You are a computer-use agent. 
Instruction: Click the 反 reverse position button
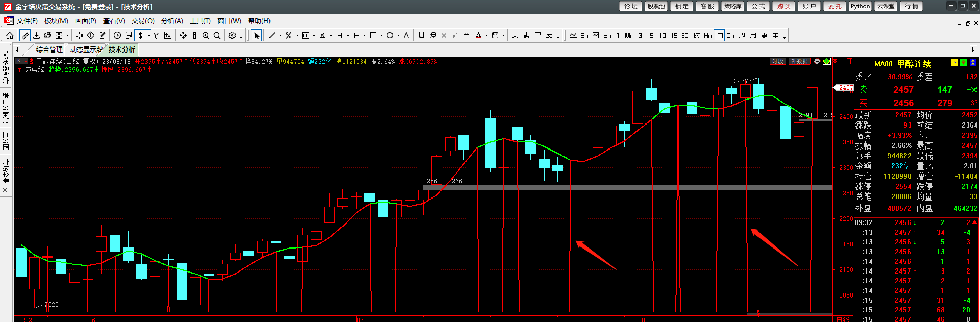(549, 35)
